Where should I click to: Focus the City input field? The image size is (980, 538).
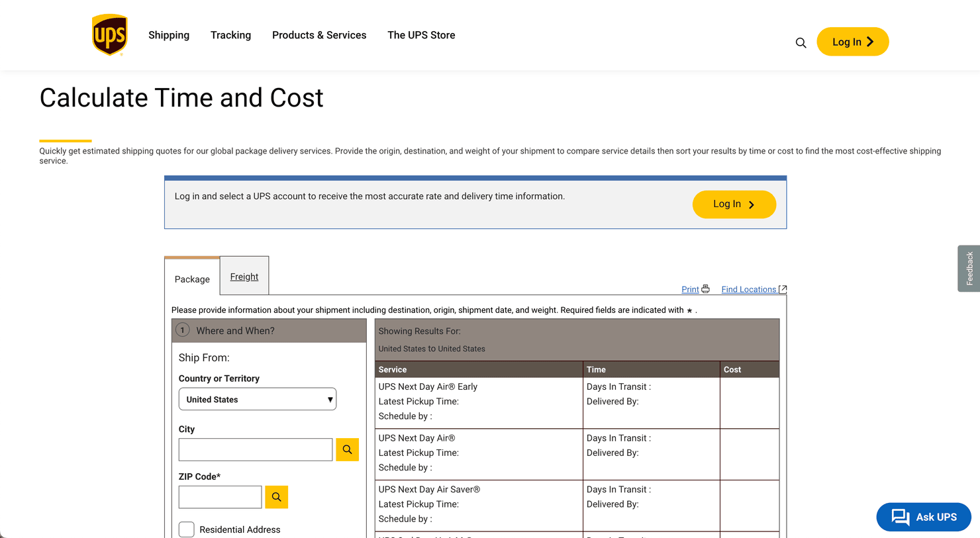[256, 449]
